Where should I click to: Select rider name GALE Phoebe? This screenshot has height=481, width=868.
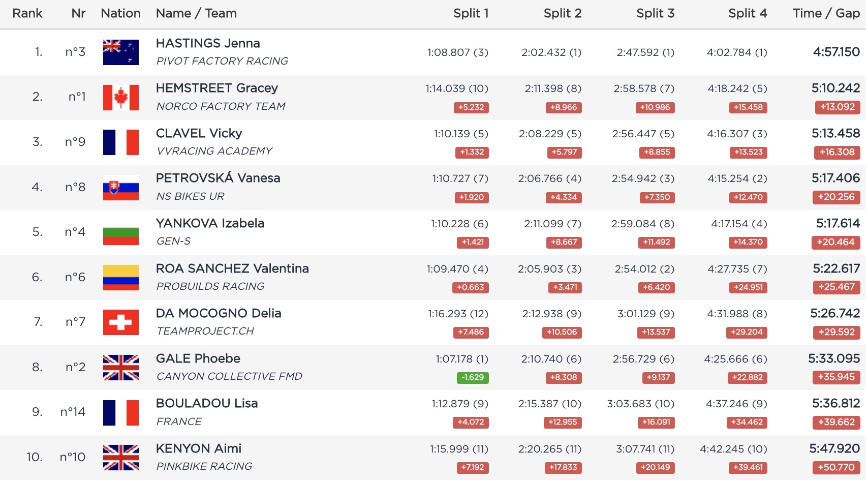(x=198, y=358)
